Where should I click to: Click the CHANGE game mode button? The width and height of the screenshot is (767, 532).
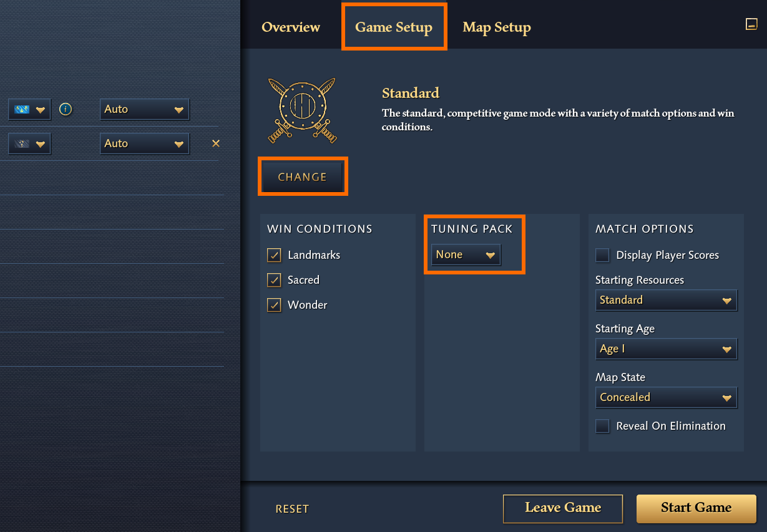[x=302, y=177]
